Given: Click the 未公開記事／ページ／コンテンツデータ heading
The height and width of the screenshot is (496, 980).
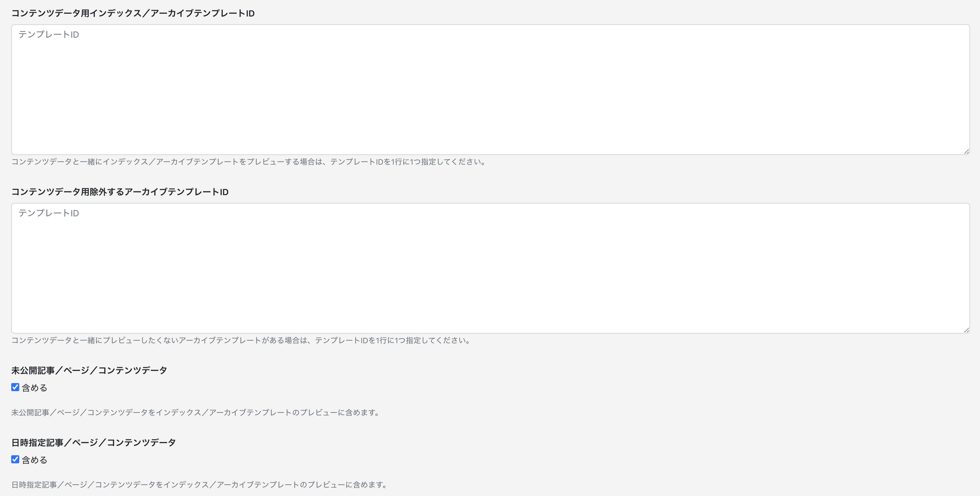Looking at the screenshot, I should point(89,370).
